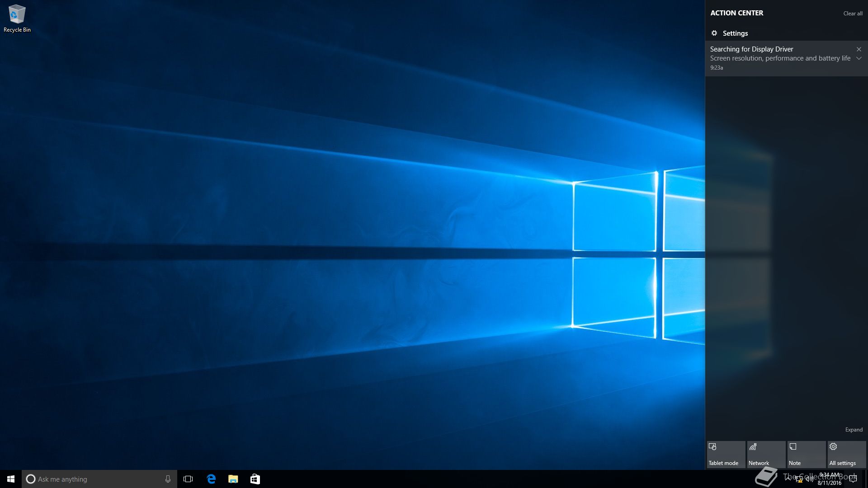Click the Cortana microphone icon
868x488 pixels.
[x=168, y=479]
